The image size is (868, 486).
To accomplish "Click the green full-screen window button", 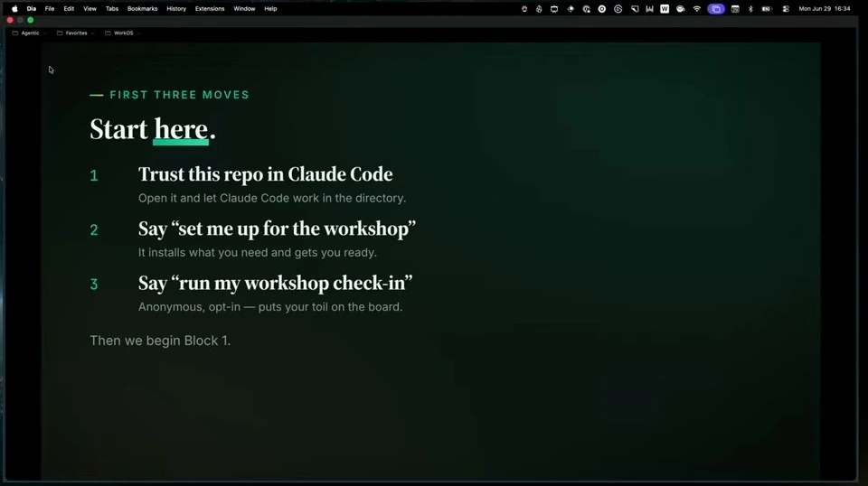I will point(31,20).
